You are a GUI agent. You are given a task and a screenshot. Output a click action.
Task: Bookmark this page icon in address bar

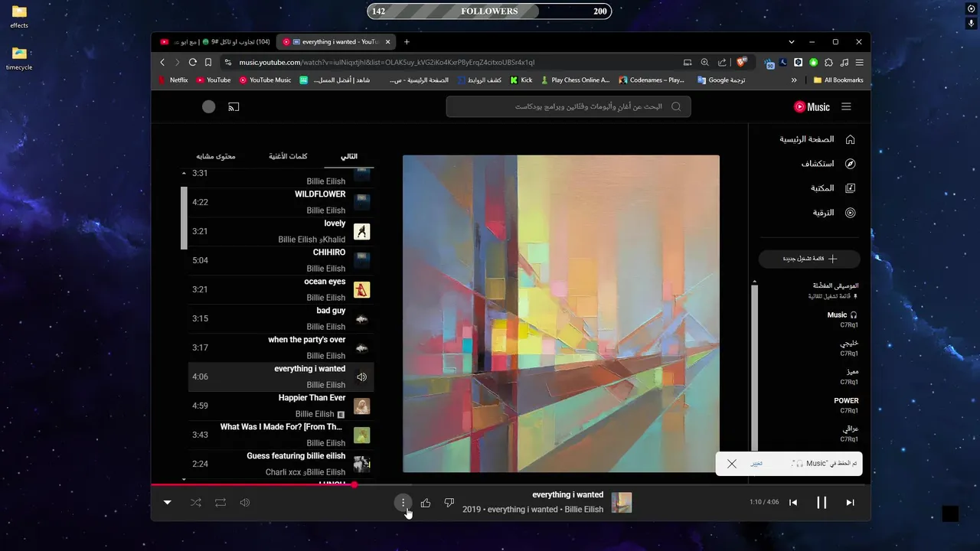pyautogui.click(x=207, y=63)
